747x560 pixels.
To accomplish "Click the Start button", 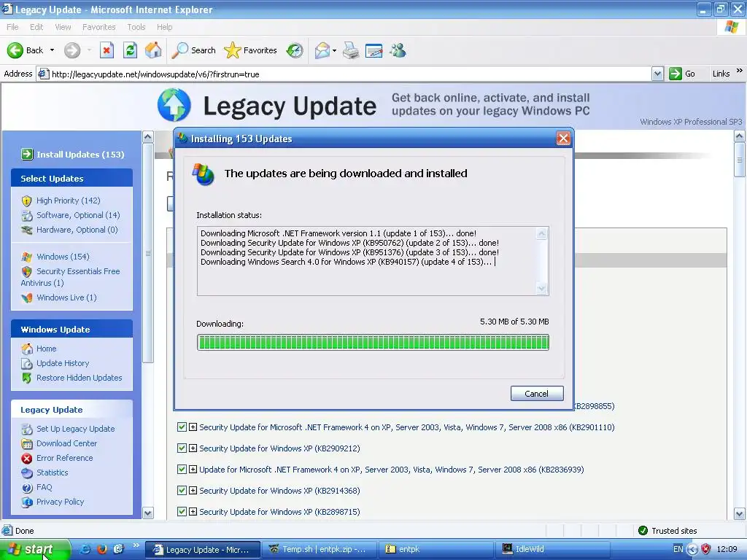I will pyautogui.click(x=34, y=550).
